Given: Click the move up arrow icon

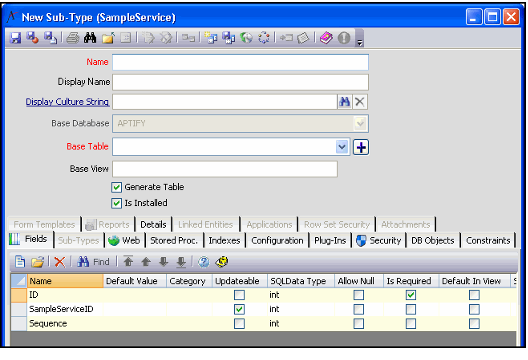Looking at the screenshot, I should (146, 262).
